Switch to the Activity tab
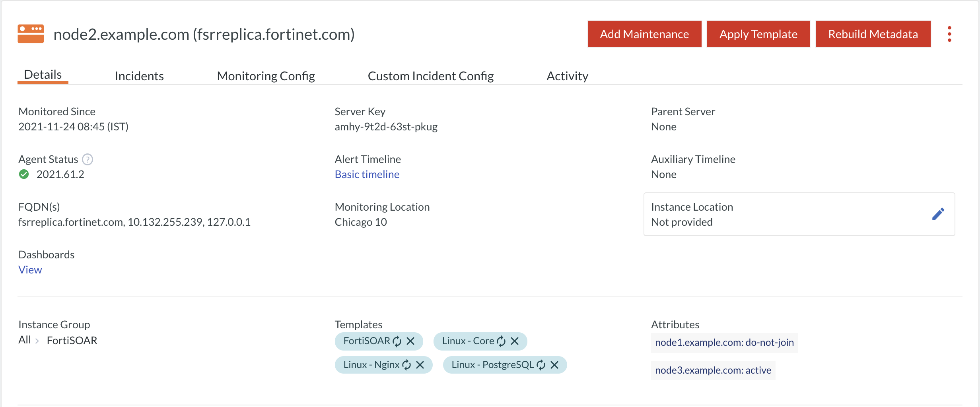Screen dimensions: 980x407 click(x=568, y=76)
